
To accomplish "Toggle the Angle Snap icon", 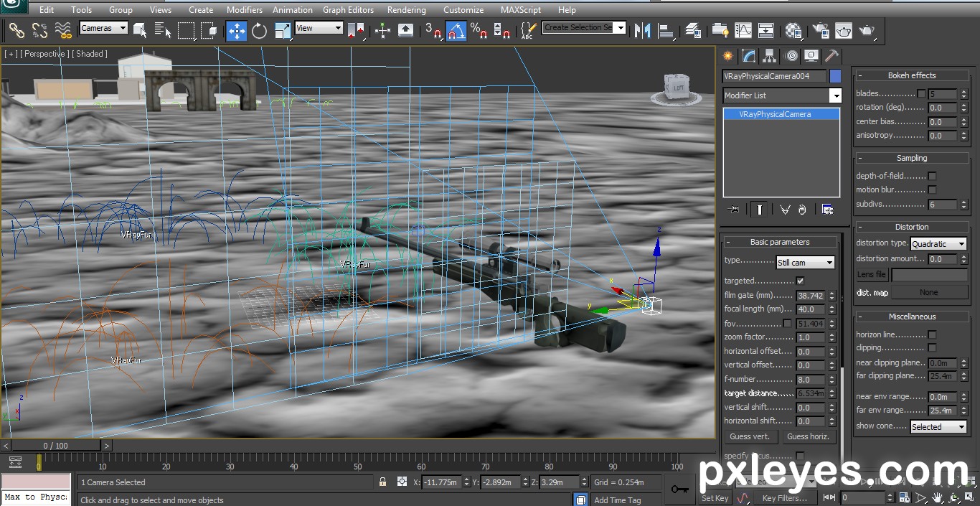I will tap(456, 30).
